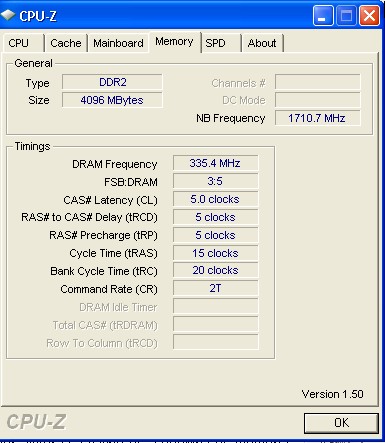Close the CPU-Z window

click(369, 15)
